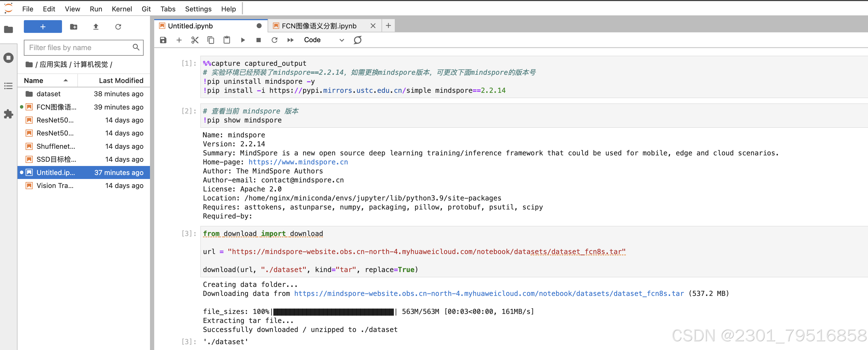This screenshot has width=868, height=350.
Task: Open the Table of Contents sidebar panel
Action: tap(8, 86)
